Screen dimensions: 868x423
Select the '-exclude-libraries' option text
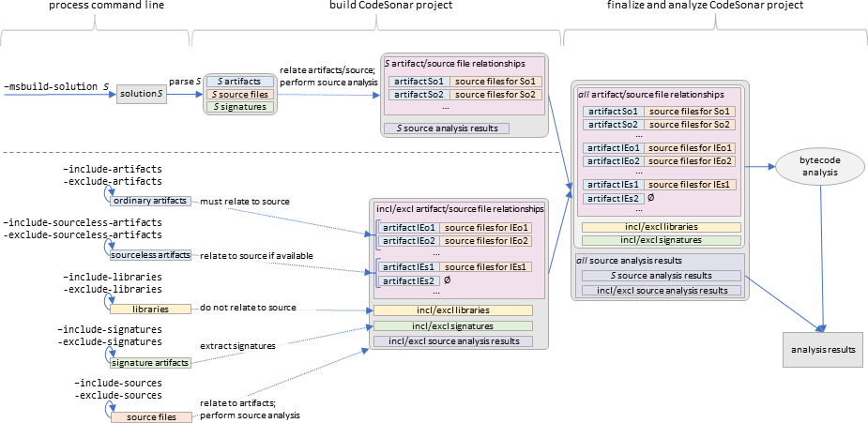(113, 289)
